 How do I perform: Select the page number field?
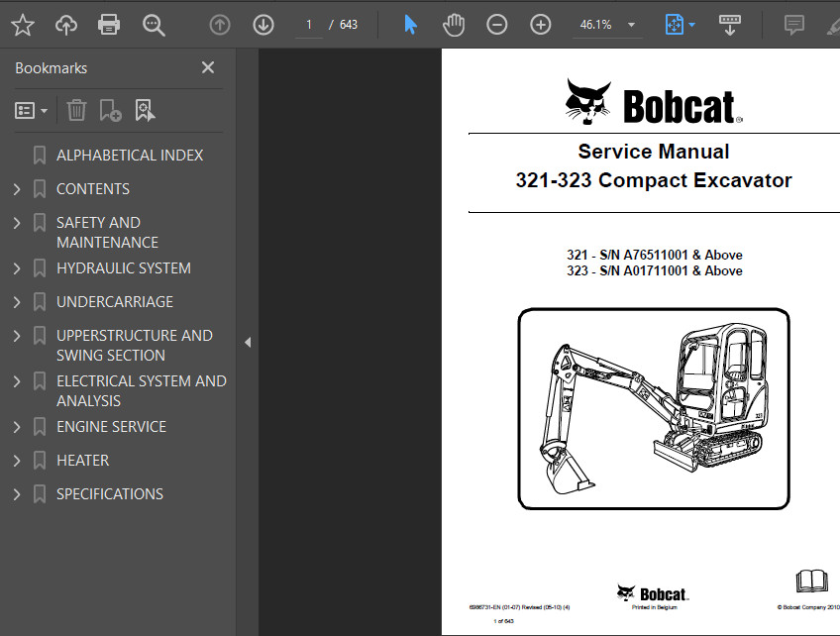coord(309,25)
